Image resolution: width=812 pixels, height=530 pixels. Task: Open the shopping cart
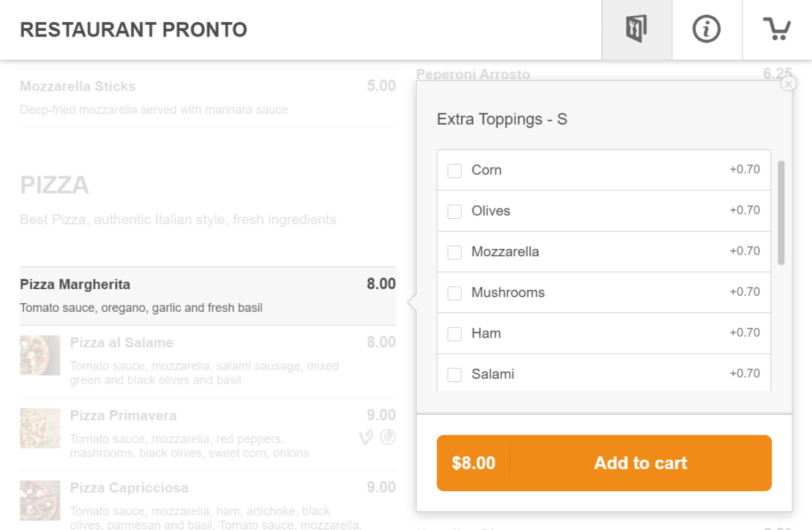(x=776, y=30)
